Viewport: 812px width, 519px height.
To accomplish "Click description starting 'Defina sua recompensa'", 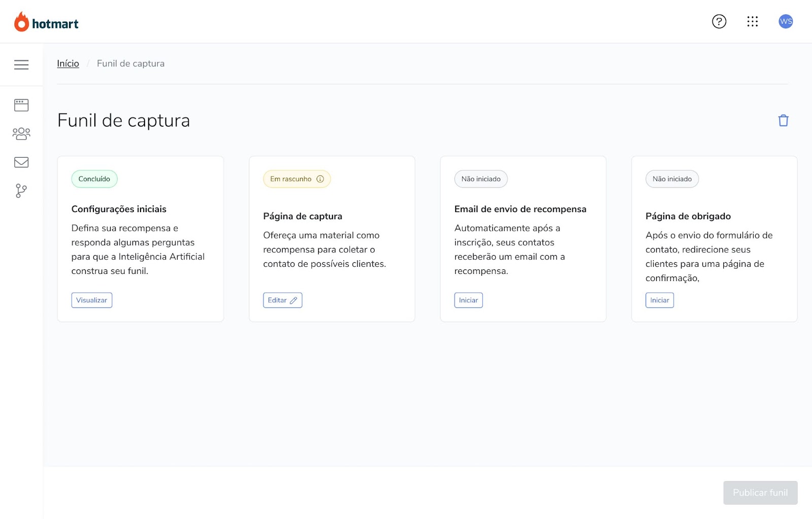I will pyautogui.click(x=138, y=250).
